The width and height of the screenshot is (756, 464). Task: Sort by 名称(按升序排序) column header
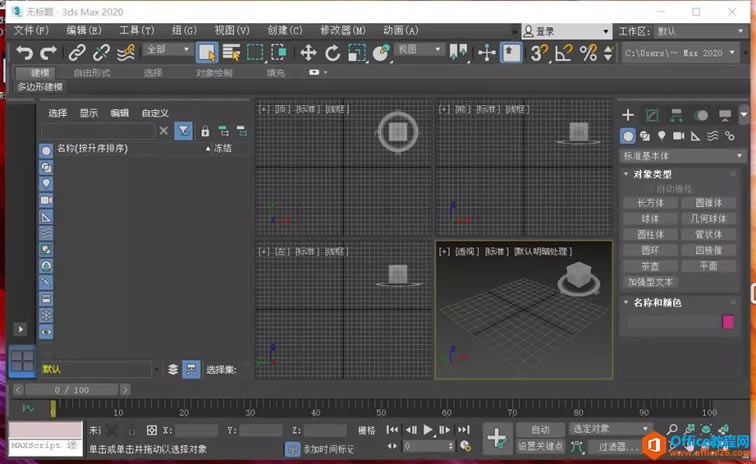[92, 148]
